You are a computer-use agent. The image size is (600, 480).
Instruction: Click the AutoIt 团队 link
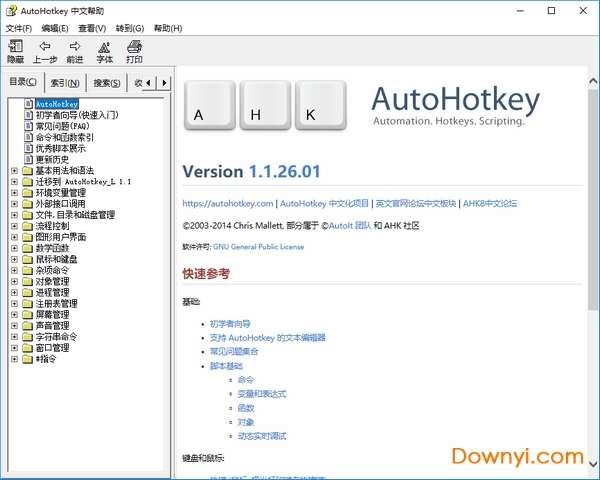click(x=350, y=225)
